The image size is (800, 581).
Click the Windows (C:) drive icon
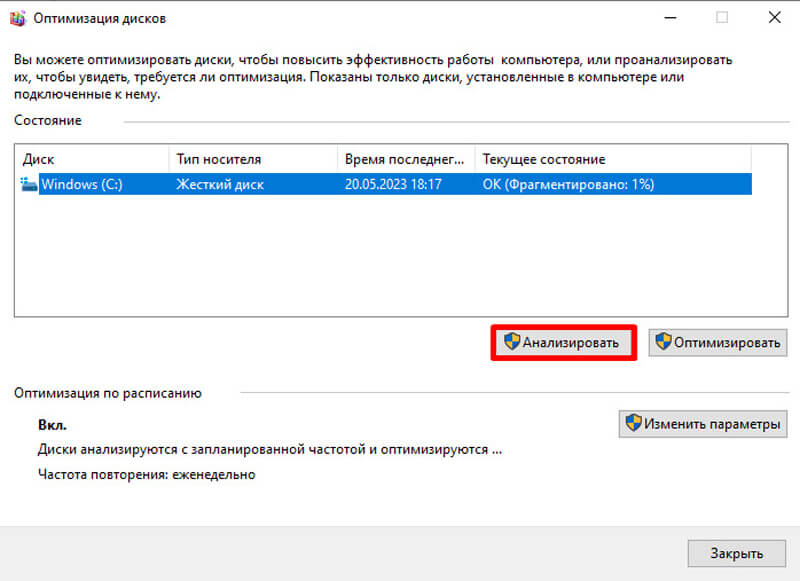pyautogui.click(x=29, y=184)
